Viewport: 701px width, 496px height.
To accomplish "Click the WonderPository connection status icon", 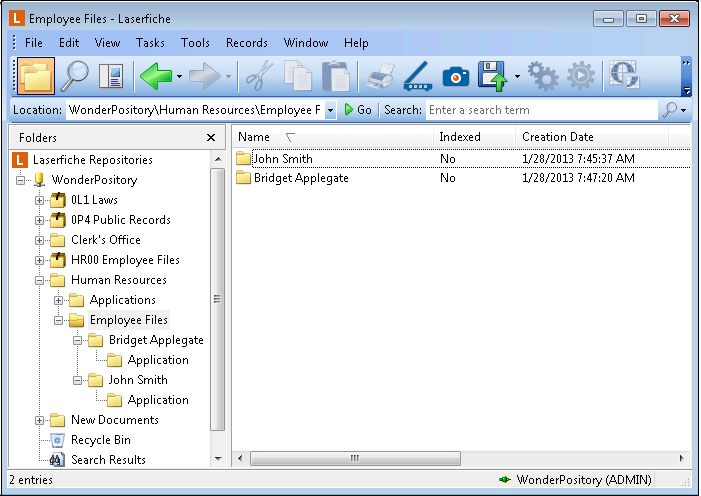I will [505, 479].
